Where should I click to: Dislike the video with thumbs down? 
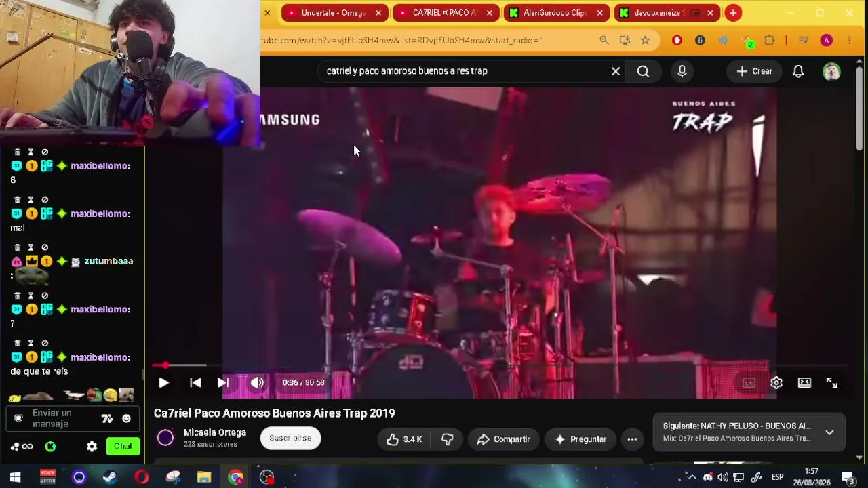click(x=447, y=439)
